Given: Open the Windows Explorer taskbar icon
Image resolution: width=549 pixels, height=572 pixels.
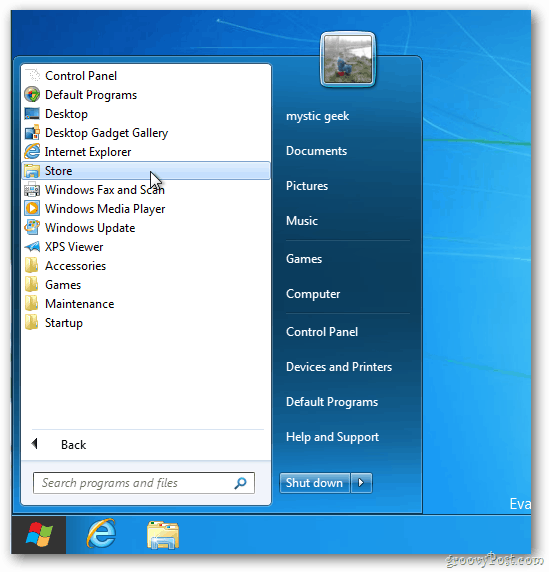Looking at the screenshot, I should [x=163, y=535].
